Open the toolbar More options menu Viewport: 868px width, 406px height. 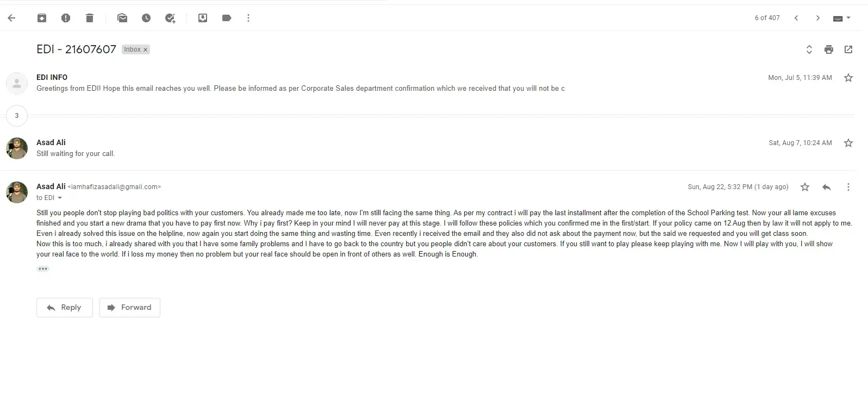[248, 18]
